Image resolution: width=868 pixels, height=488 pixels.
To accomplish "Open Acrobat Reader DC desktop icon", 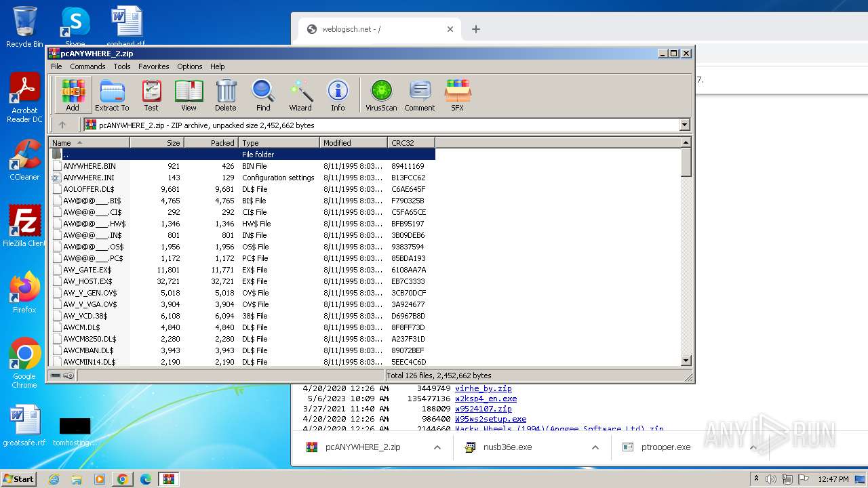I will pyautogui.click(x=24, y=98).
